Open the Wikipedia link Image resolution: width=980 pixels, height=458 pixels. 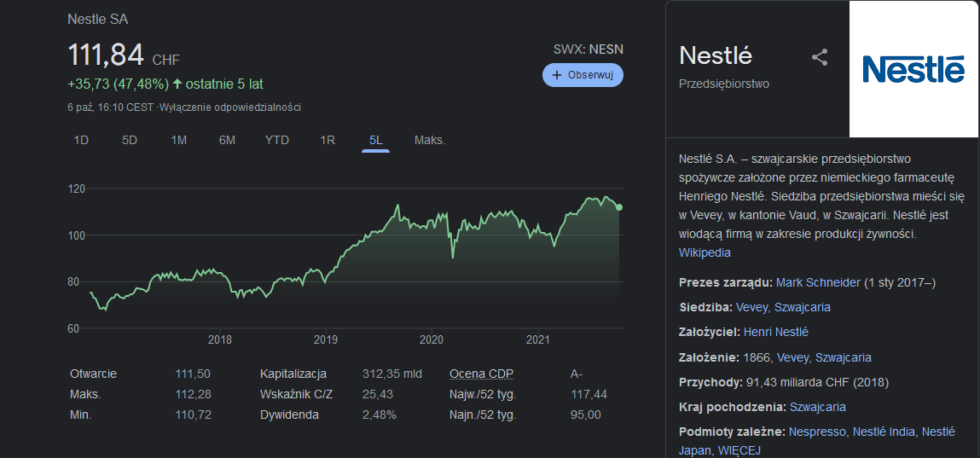pyautogui.click(x=705, y=253)
